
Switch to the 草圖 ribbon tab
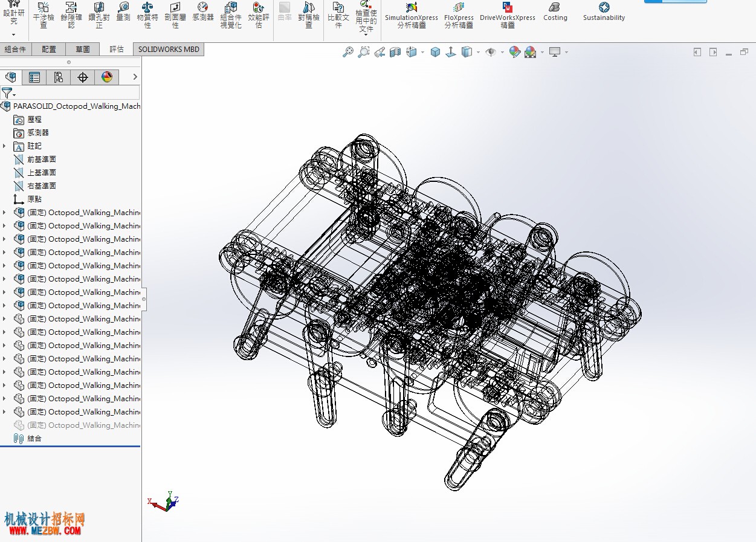(83, 50)
